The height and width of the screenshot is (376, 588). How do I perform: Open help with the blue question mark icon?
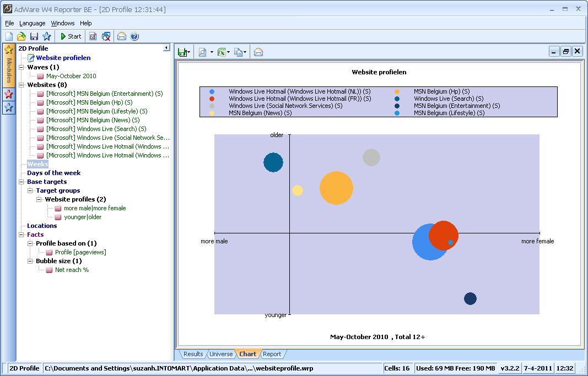click(x=134, y=36)
